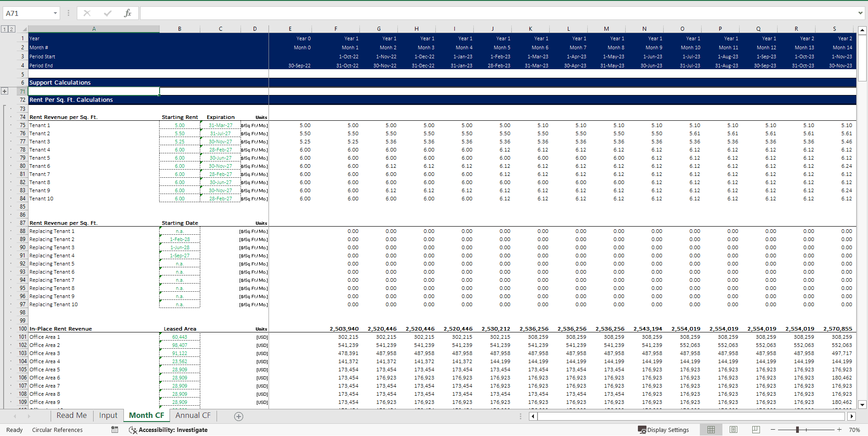Open the Annual CF sheet tab
The image size is (868, 436).
193,415
